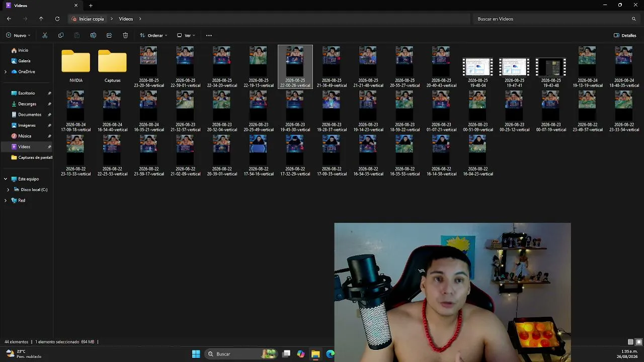The height and width of the screenshot is (362, 644).
Task: Select recording 2026-08-25 19-48-04
Action: coord(478,72)
